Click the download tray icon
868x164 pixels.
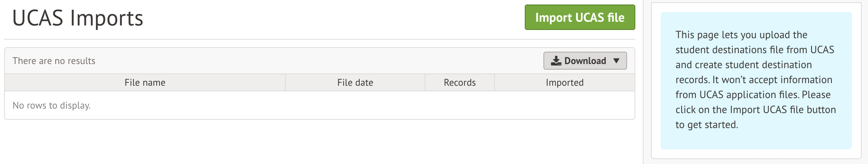coord(556,61)
